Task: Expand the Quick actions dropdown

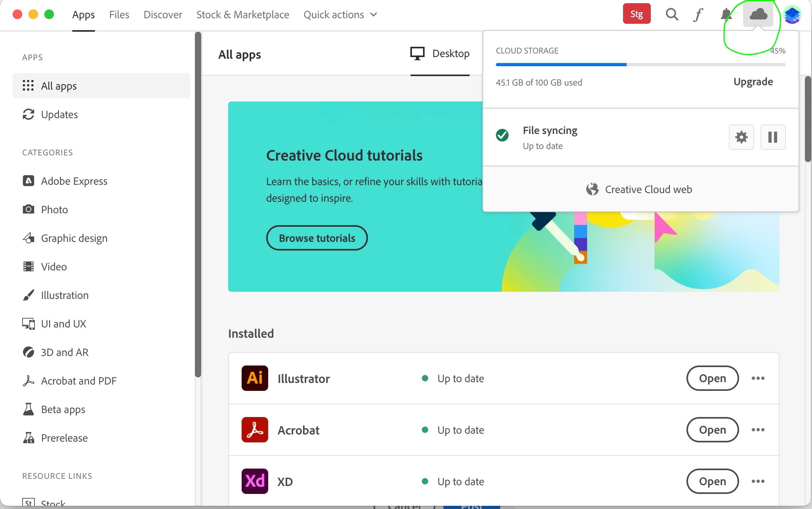Action: tap(340, 15)
